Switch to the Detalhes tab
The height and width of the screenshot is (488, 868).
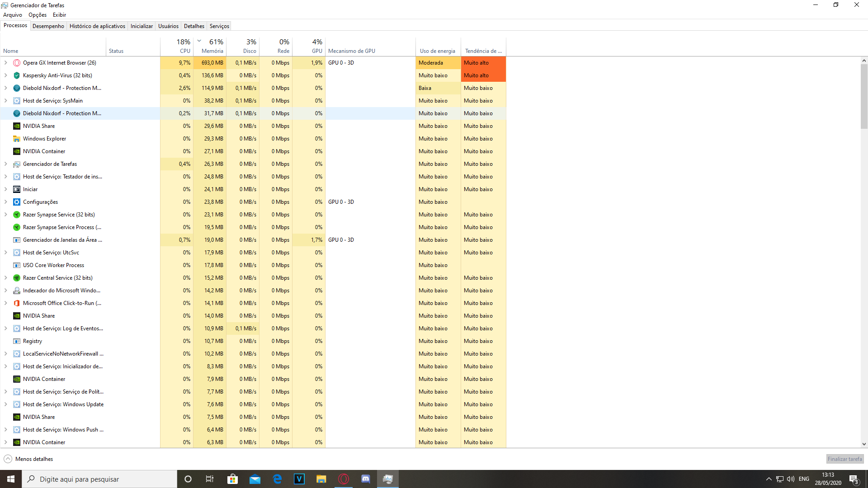[194, 26]
